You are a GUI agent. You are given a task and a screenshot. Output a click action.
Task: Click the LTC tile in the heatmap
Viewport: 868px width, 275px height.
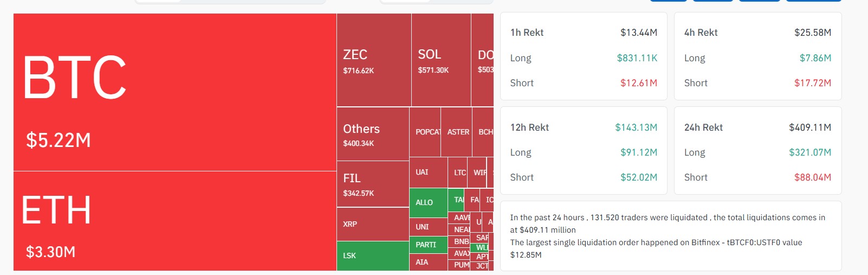[458, 172]
